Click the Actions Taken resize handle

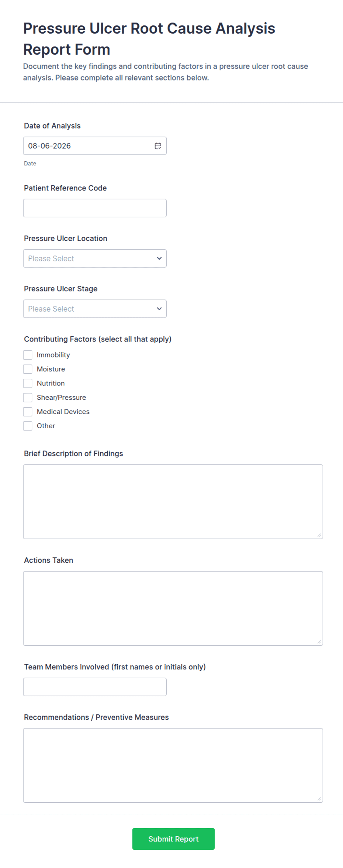pyautogui.click(x=319, y=642)
